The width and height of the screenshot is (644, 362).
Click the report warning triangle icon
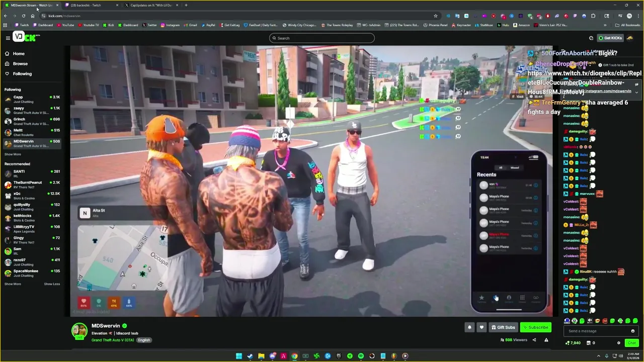[x=546, y=340]
